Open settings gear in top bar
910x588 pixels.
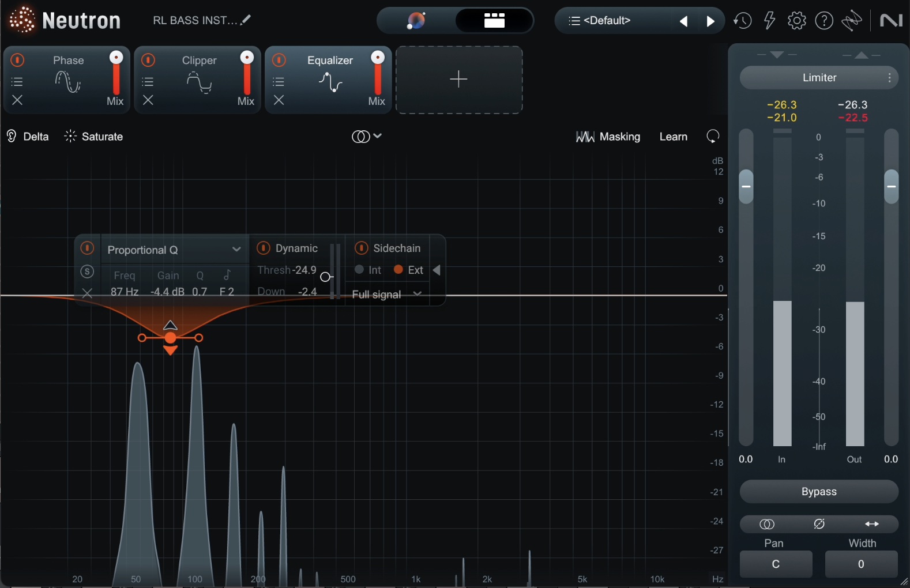tap(796, 21)
